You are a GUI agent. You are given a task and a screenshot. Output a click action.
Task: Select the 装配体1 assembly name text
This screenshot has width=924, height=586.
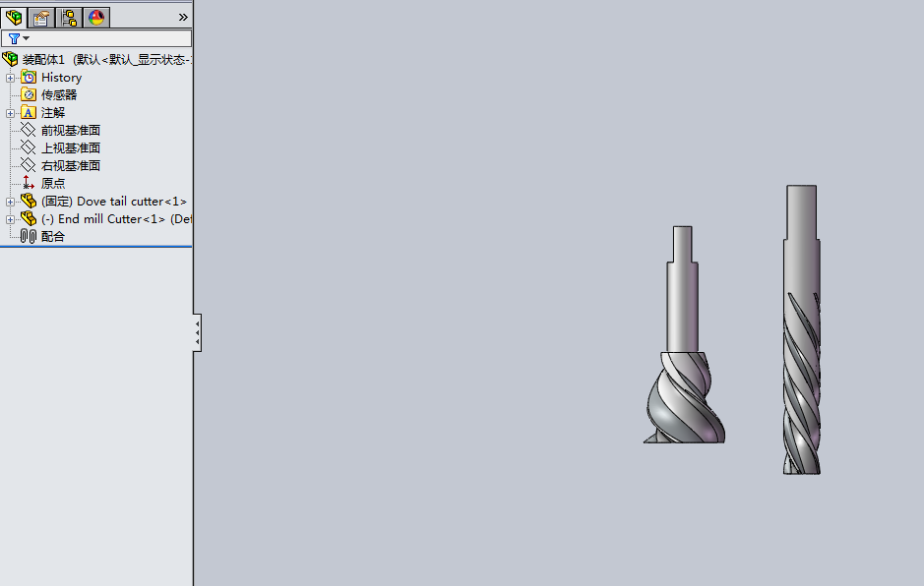pos(43,59)
